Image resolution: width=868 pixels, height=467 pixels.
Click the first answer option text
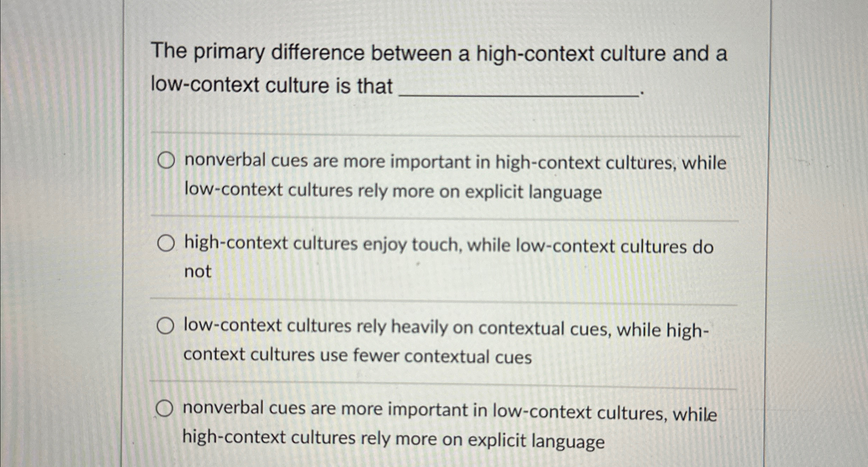416,176
